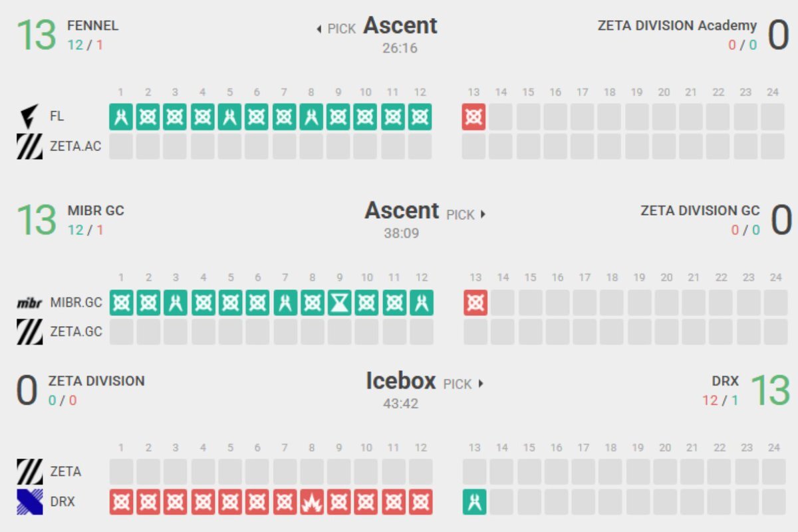
Task: Select the ZETA.AC striped logo
Action: click(29, 146)
